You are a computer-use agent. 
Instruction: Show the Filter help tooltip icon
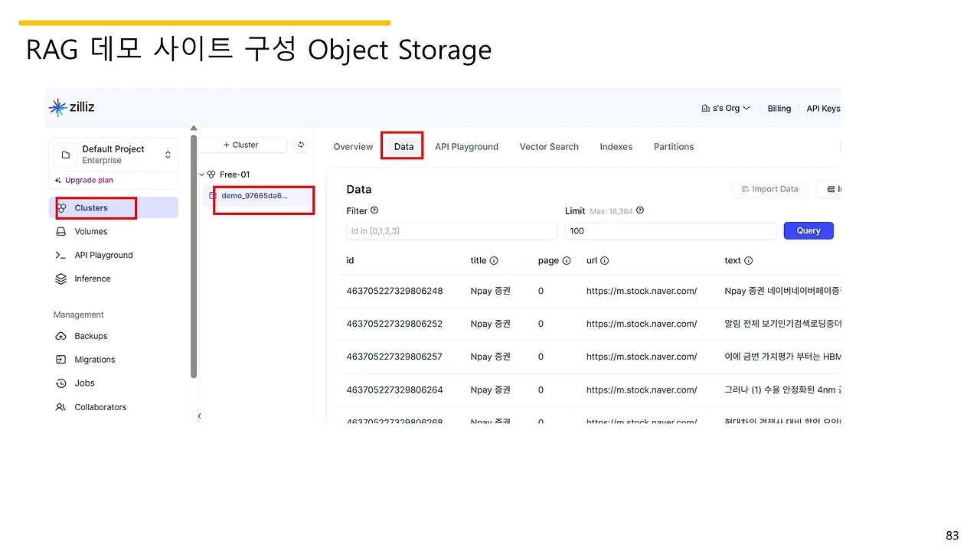click(374, 210)
